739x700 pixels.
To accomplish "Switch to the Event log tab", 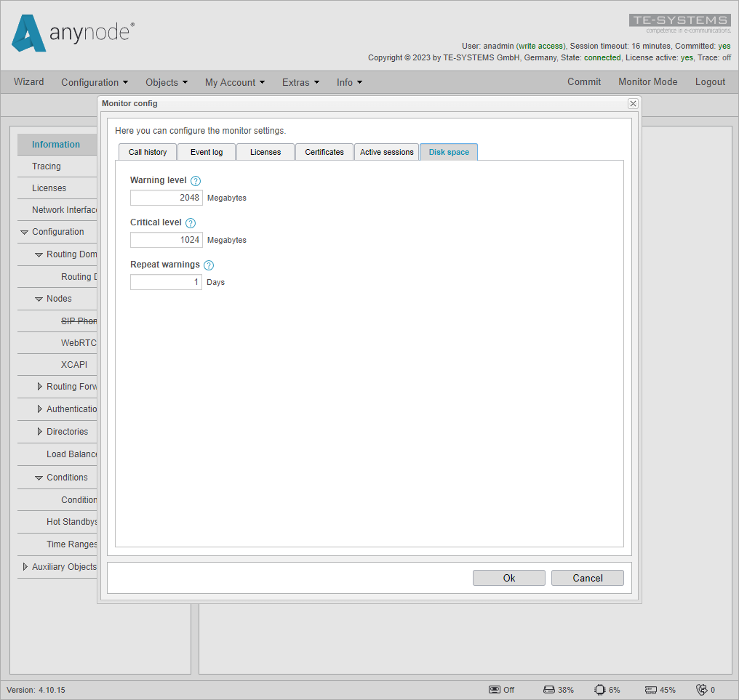I will point(206,152).
